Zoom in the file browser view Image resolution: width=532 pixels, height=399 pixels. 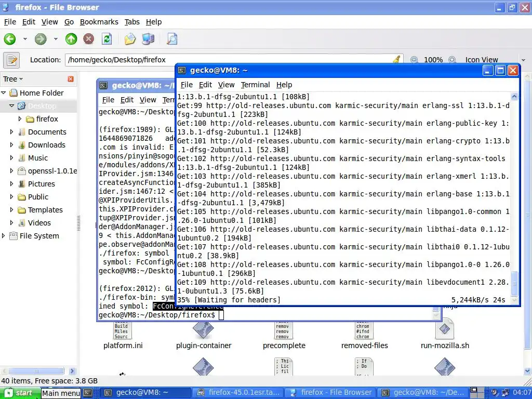point(452,60)
